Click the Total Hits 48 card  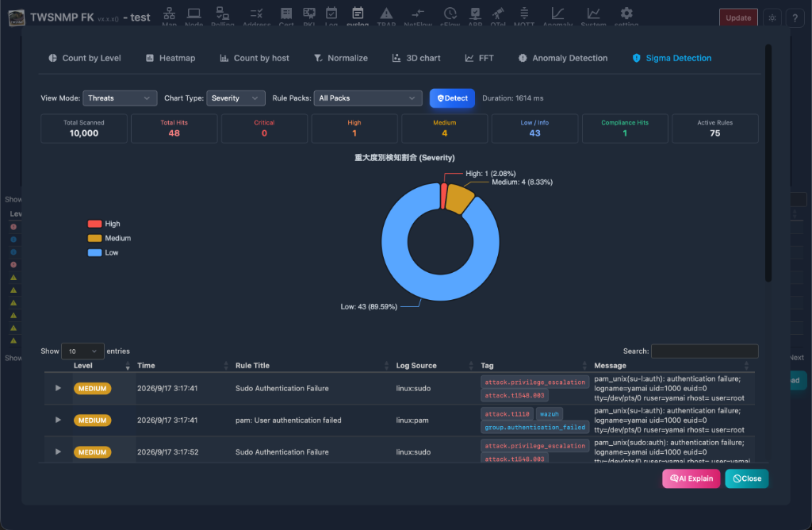174,129
